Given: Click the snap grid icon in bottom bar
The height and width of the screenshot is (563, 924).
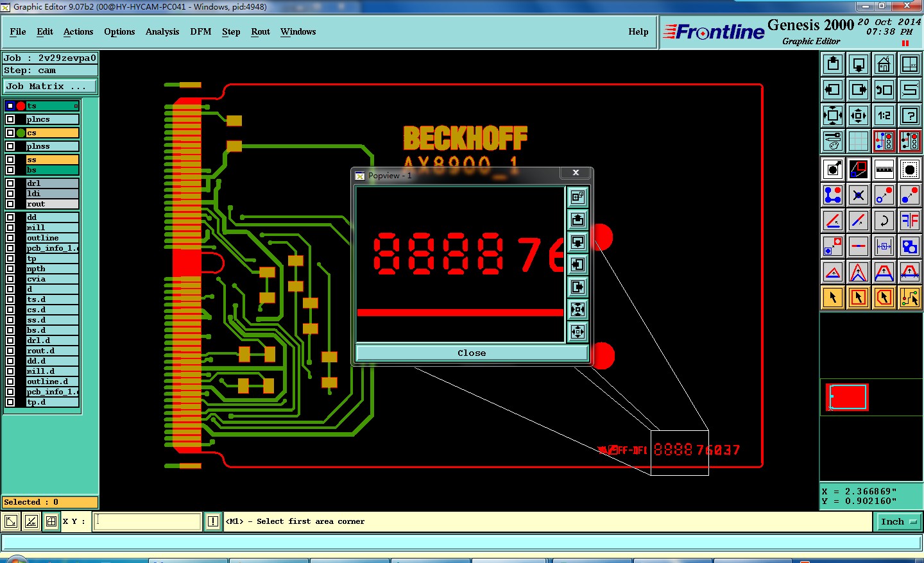Looking at the screenshot, I should click(x=51, y=521).
